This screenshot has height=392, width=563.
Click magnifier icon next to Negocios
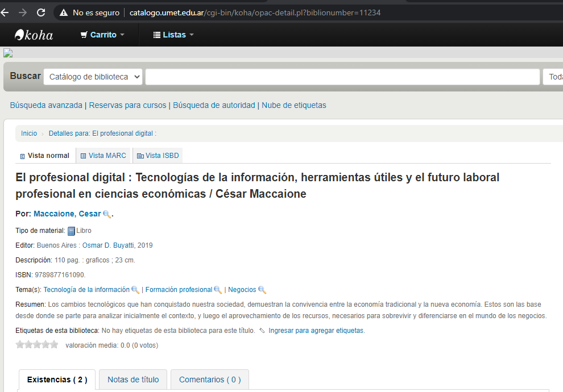pyautogui.click(x=262, y=290)
